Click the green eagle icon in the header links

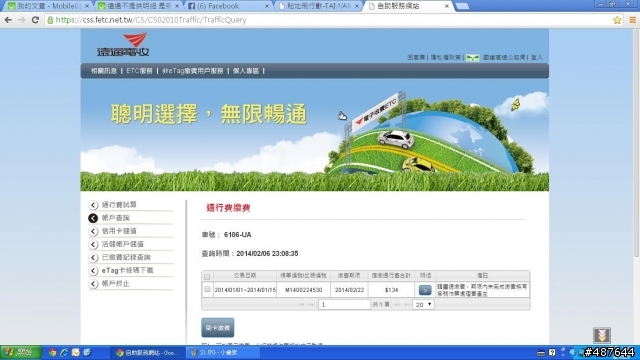tap(473, 58)
